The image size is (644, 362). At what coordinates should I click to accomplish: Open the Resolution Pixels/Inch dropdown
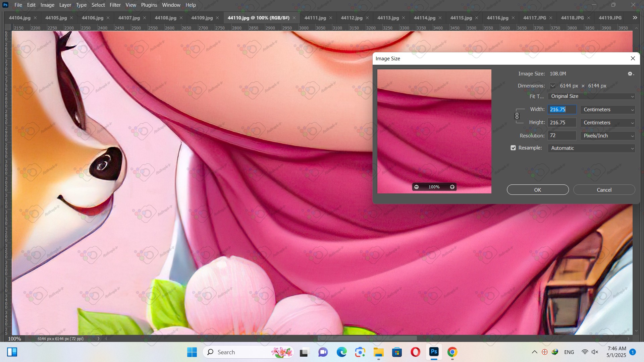click(608, 136)
